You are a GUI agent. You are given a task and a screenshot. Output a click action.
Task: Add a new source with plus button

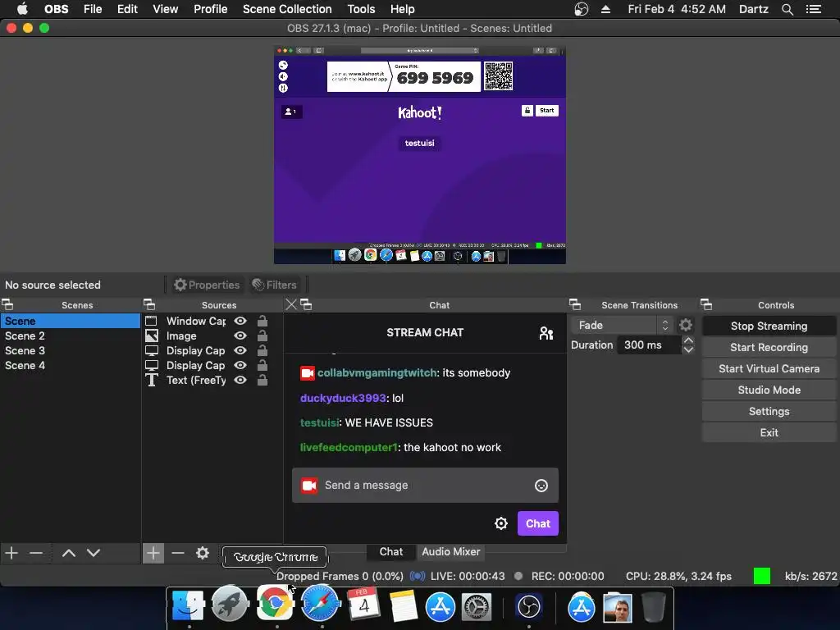coord(153,553)
